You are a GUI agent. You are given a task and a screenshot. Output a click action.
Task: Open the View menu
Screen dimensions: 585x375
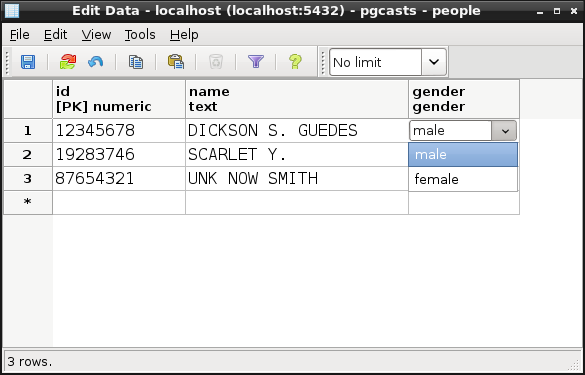click(96, 35)
